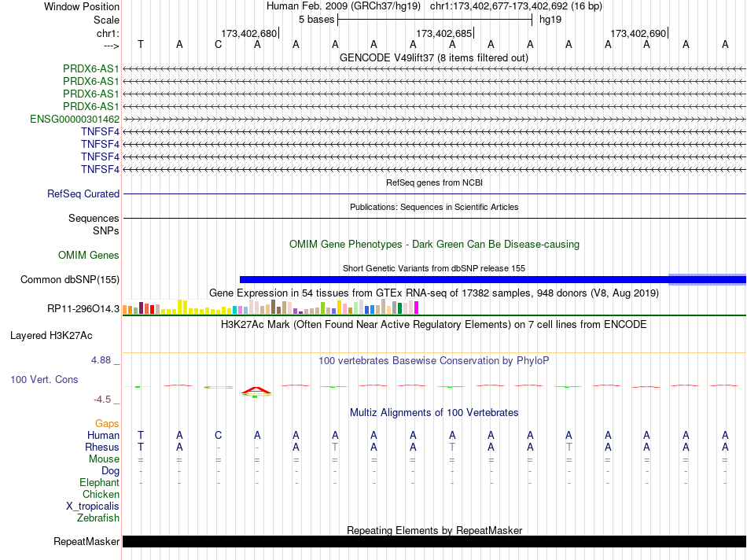
Task: Open the OMIM Gene Phenotypes track title
Action: (x=434, y=244)
